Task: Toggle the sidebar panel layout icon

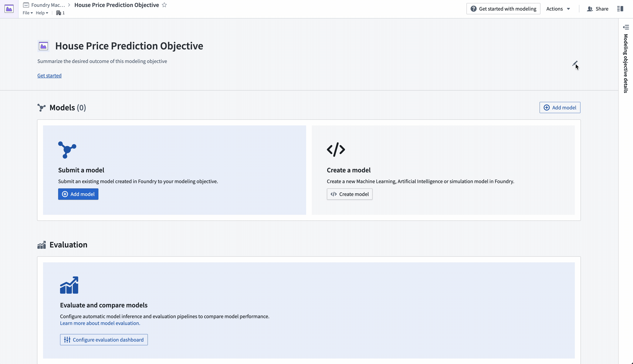Action: coord(620,9)
